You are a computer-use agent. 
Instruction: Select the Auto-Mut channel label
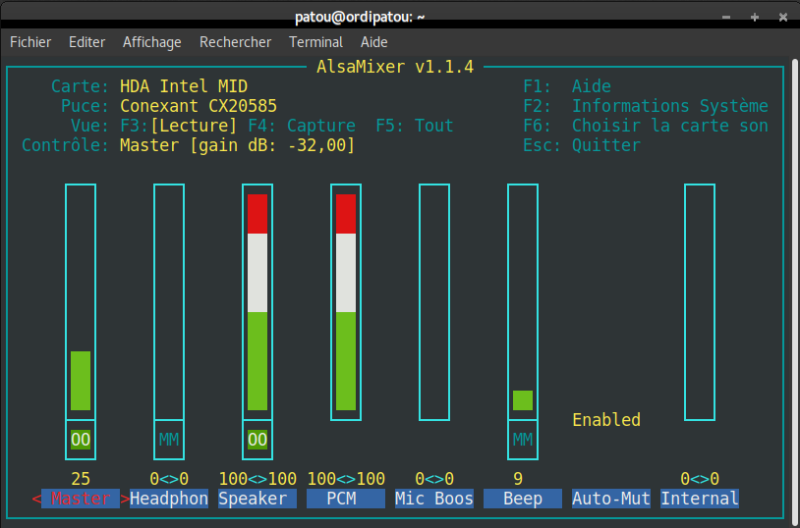coord(611,498)
